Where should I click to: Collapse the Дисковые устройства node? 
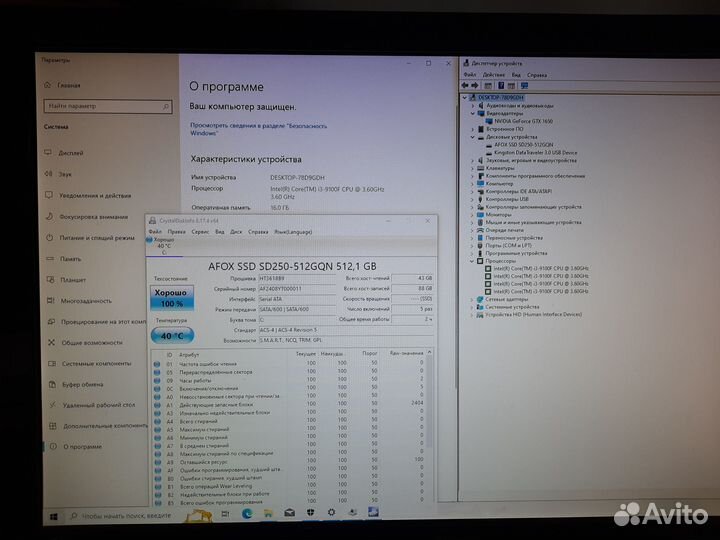click(472, 137)
